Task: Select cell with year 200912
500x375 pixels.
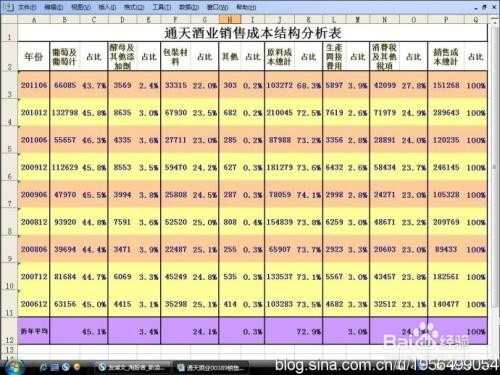Action: [x=34, y=167]
